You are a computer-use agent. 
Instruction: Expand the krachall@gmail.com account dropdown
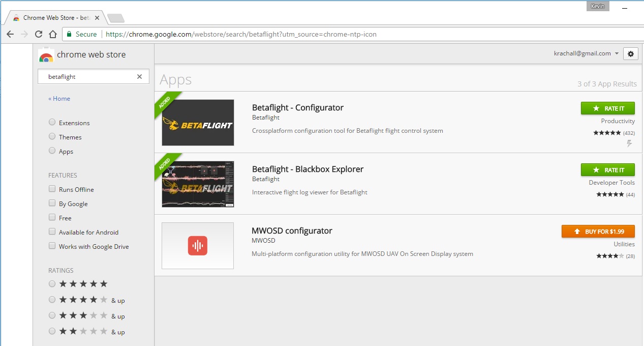[617, 53]
